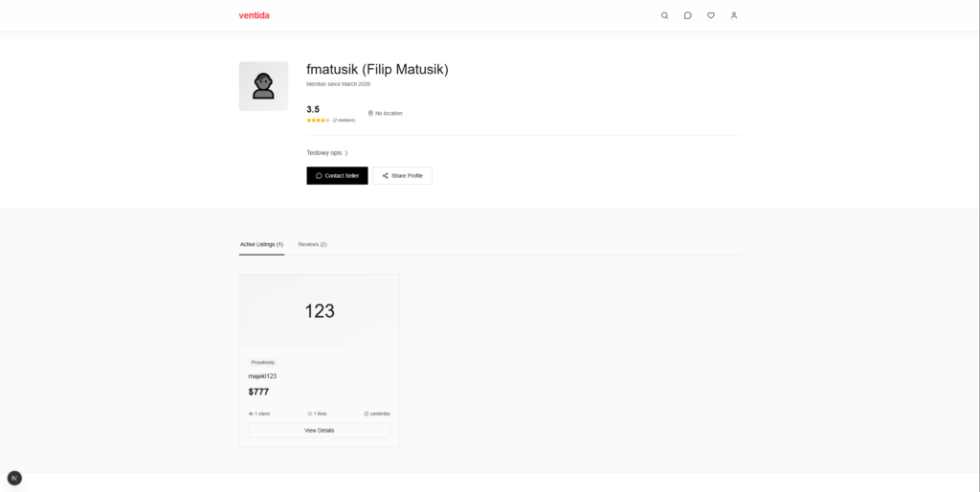Open messages with the chat bubble icon
The height and width of the screenshot is (492, 980).
tap(687, 15)
